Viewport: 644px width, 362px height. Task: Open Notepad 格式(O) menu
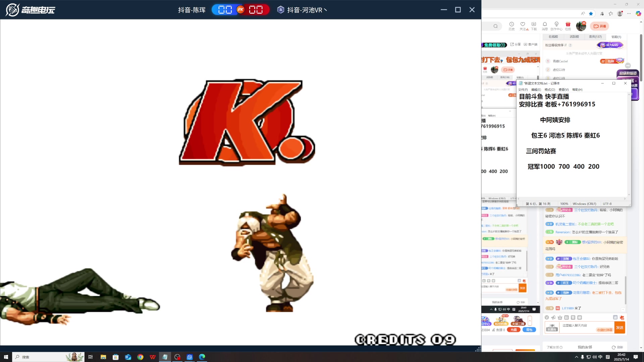coord(550,89)
